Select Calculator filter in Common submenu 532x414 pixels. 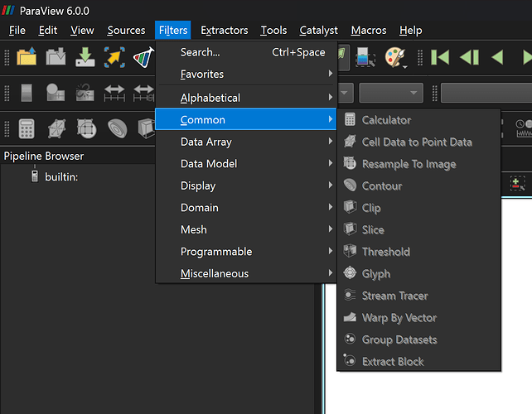click(x=419, y=120)
